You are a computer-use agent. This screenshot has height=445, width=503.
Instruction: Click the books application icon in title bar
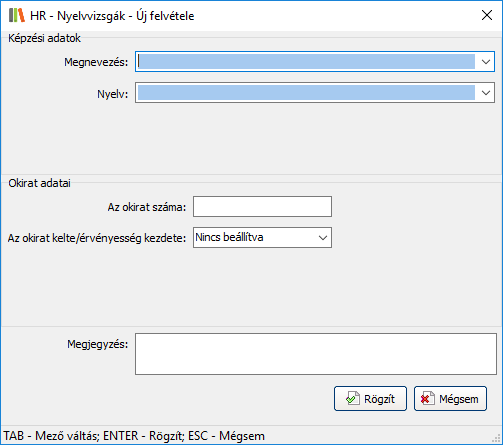tap(17, 15)
